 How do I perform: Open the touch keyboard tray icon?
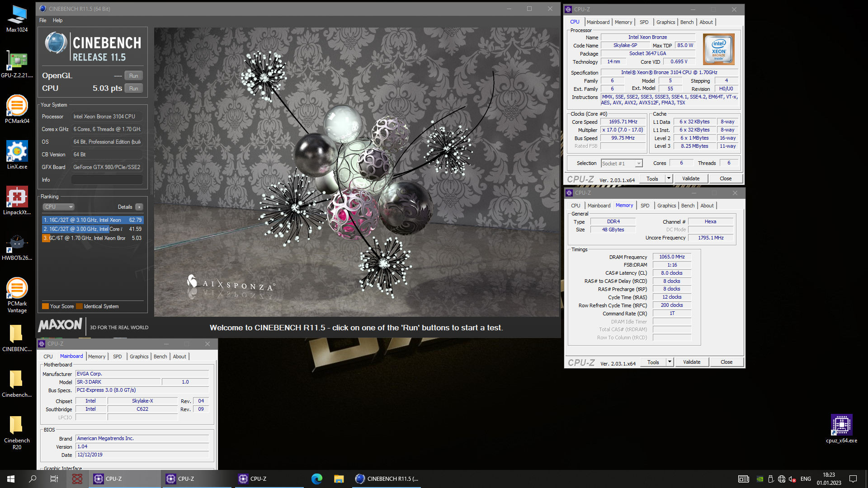(744, 479)
